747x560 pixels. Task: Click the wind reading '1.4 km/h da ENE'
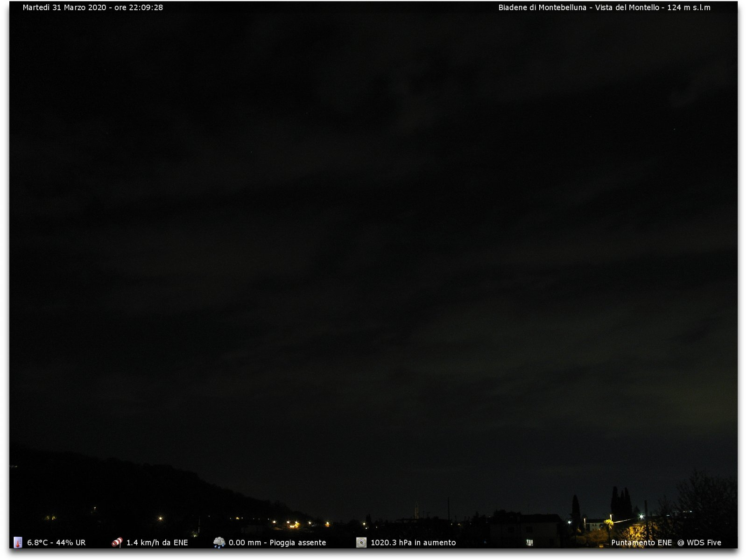[157, 543]
